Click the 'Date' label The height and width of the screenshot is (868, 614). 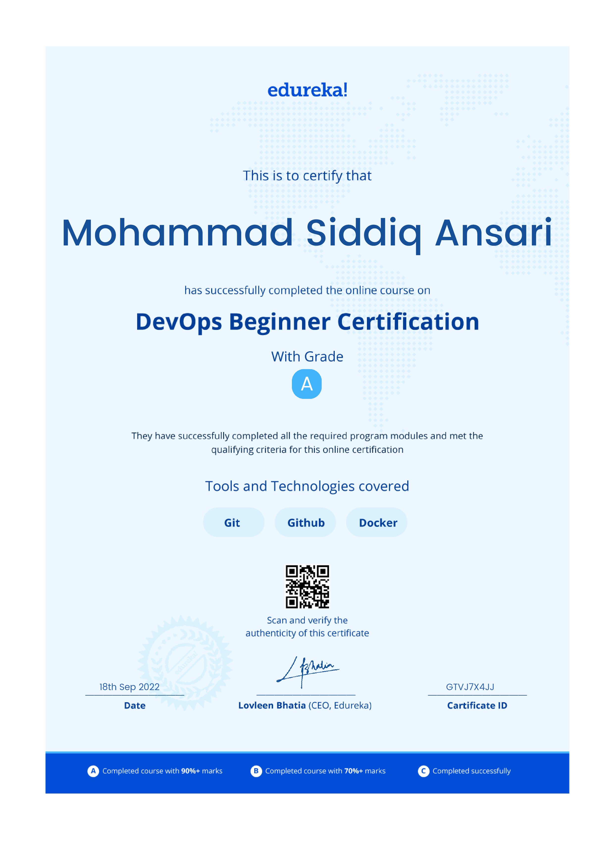coord(135,705)
